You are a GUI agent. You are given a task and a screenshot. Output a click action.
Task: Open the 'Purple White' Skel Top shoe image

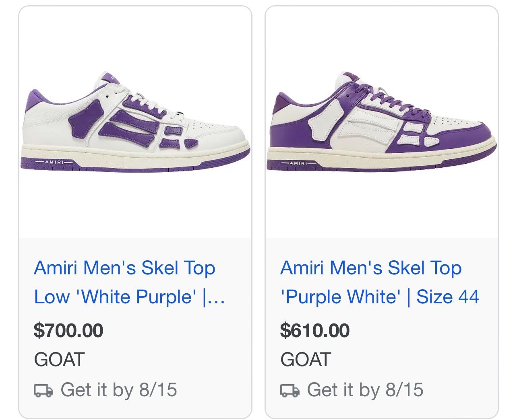381,122
